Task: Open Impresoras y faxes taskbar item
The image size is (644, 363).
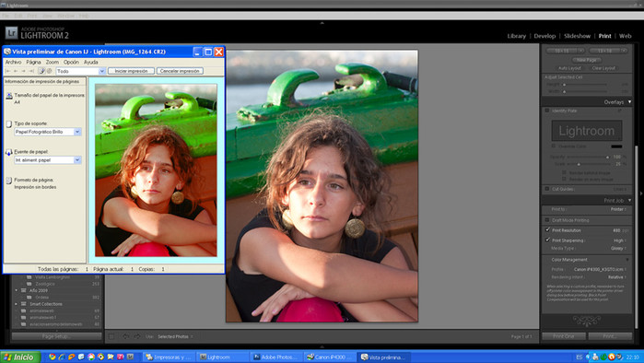Action: [x=169, y=357]
